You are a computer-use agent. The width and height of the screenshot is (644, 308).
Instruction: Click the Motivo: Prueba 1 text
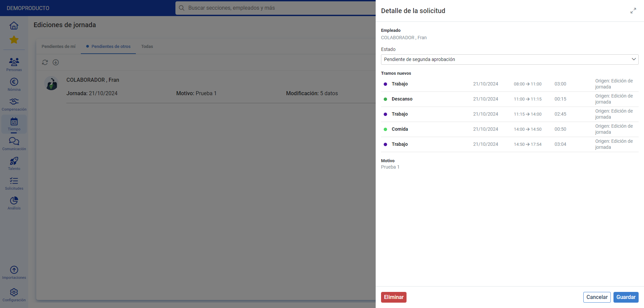pyautogui.click(x=196, y=94)
